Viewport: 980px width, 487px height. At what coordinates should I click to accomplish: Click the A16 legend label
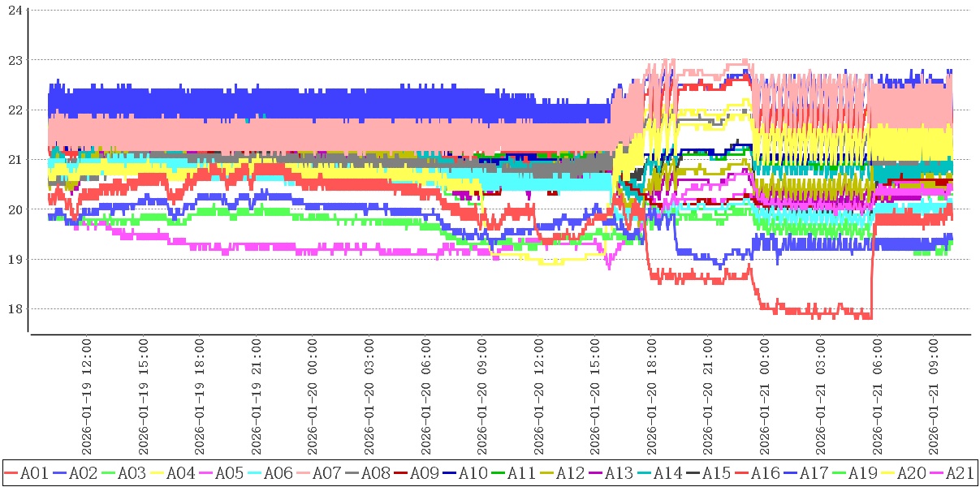point(765,472)
